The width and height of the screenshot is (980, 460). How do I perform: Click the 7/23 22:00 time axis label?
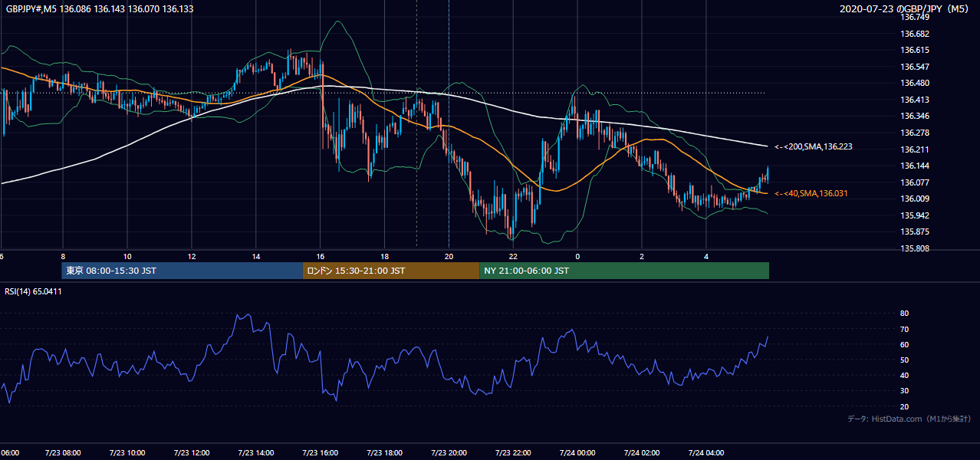(x=513, y=453)
